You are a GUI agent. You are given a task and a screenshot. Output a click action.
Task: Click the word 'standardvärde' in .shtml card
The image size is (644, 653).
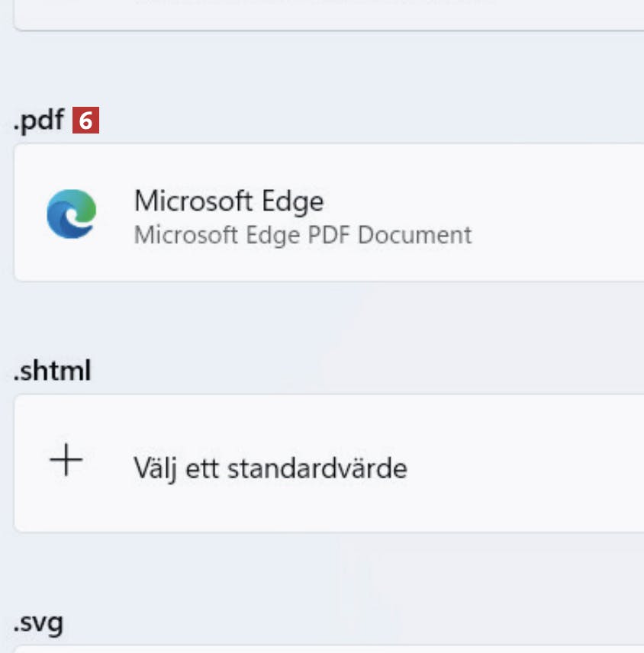pyautogui.click(x=317, y=467)
